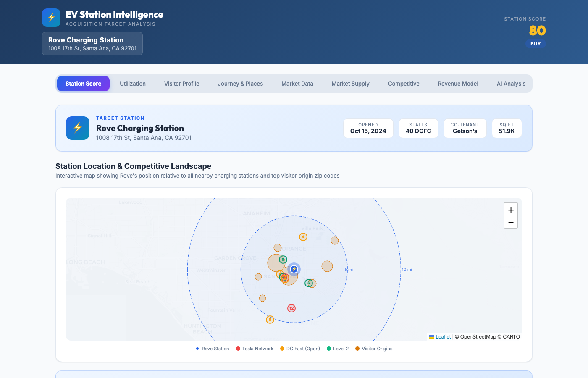Click the EV Station Intelligence lightning bolt logo
588x378 pixels.
tap(51, 17)
